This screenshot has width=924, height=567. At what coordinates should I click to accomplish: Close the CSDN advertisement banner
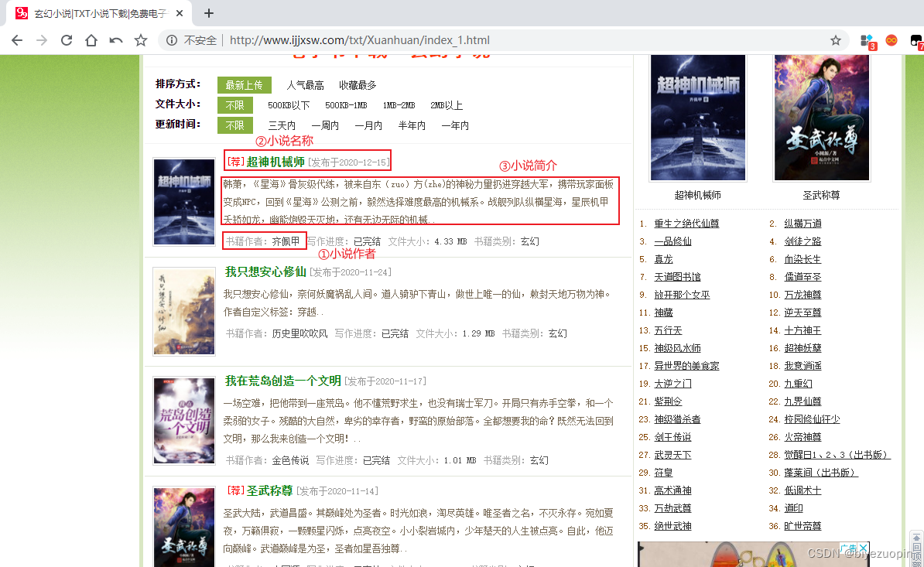click(863, 548)
